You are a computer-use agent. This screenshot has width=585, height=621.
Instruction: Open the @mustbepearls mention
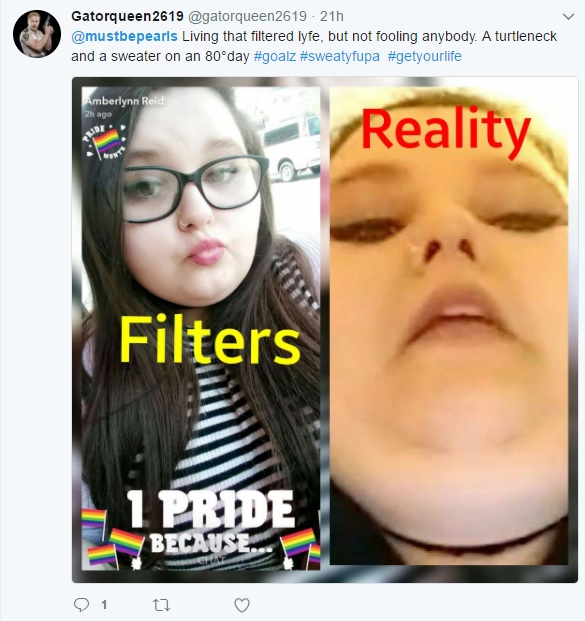(124, 36)
